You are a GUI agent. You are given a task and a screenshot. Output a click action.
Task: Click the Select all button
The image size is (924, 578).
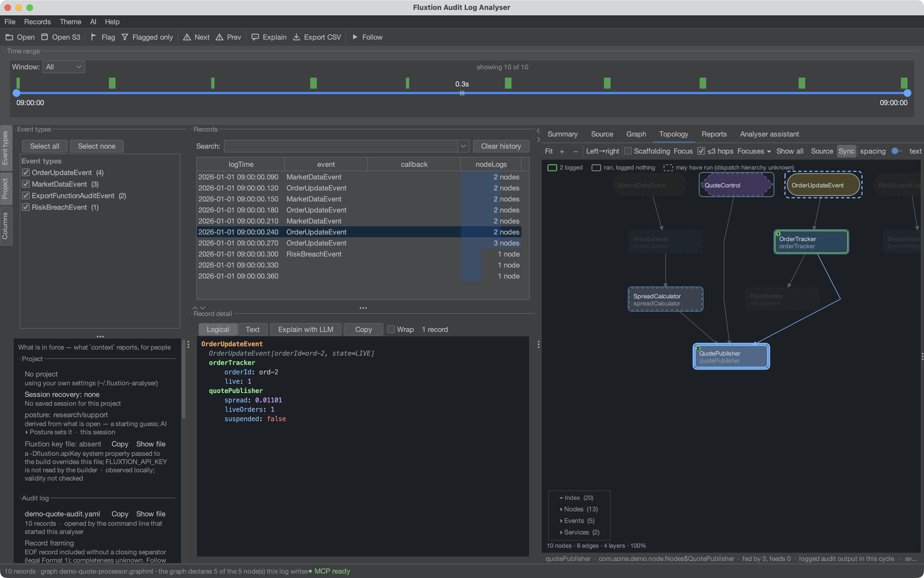click(x=45, y=146)
